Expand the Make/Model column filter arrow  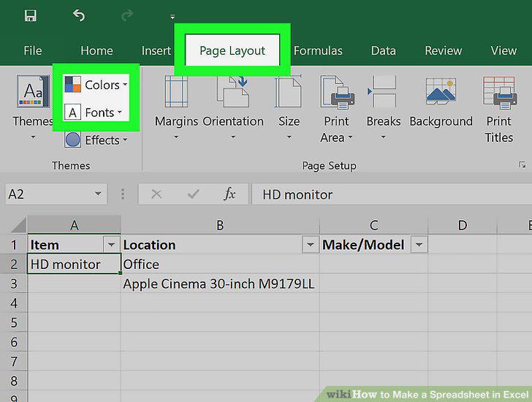pyautogui.click(x=419, y=244)
